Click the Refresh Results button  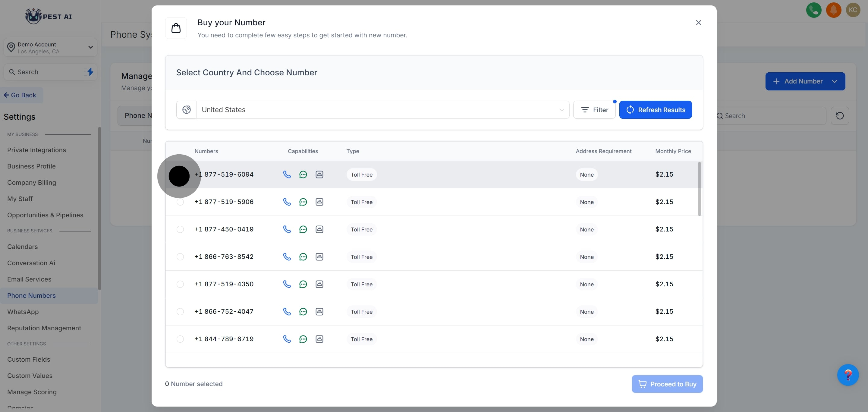655,110
